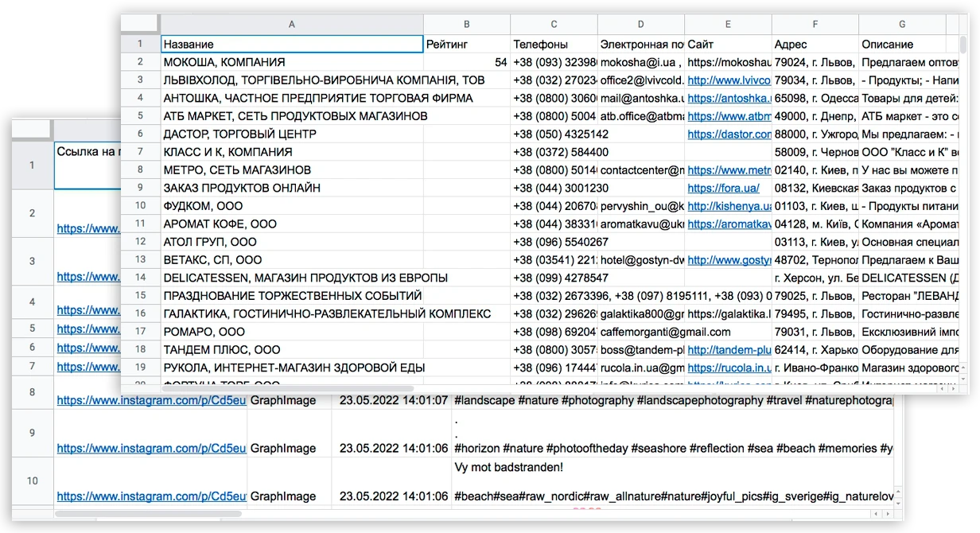Select cell 'ТАНДЕМ ПЛЮС, ООО'
The width and height of the screenshot is (980, 533).
point(291,350)
